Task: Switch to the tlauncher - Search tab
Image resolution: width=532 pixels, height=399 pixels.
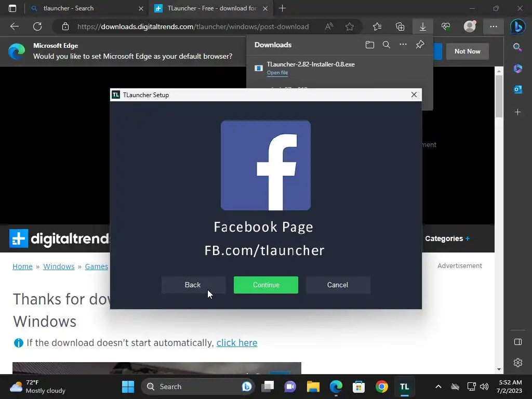Action: (x=87, y=8)
